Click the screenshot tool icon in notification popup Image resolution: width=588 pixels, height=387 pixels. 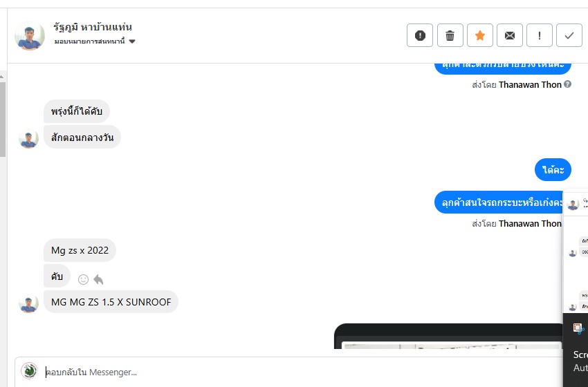coord(578,328)
